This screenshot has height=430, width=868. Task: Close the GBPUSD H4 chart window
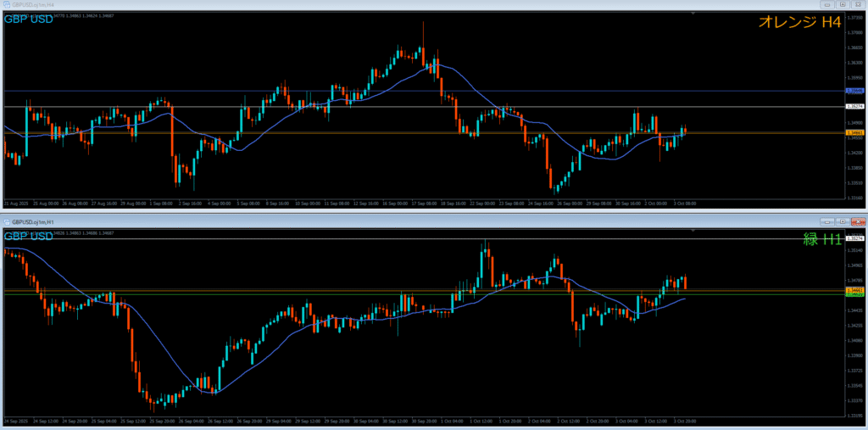coord(857,4)
